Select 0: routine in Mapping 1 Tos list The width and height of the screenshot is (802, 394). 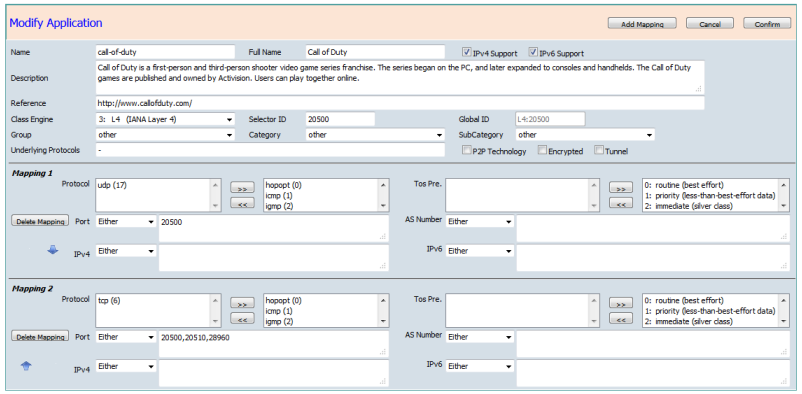tap(684, 185)
